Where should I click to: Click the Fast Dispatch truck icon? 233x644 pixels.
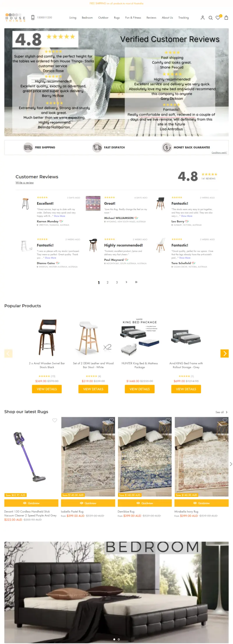97,147
